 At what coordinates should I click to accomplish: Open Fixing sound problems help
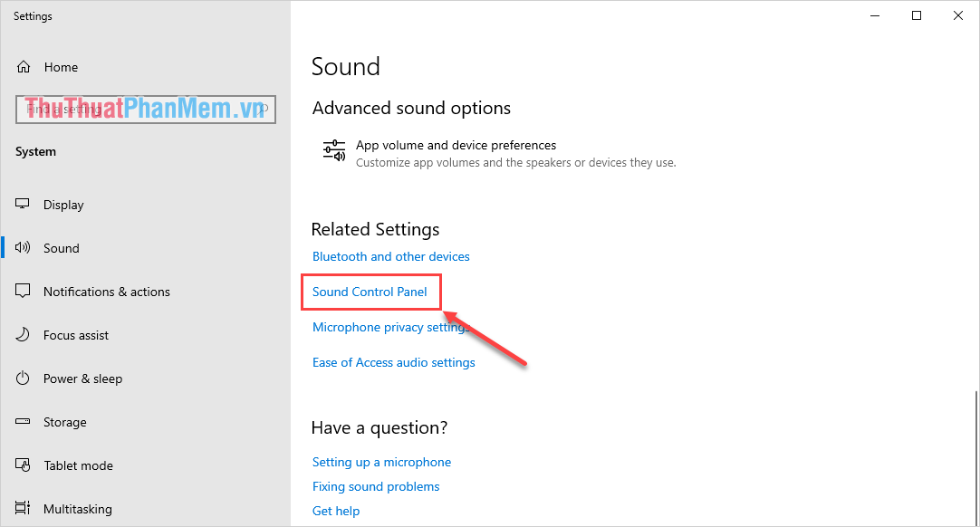(376, 486)
